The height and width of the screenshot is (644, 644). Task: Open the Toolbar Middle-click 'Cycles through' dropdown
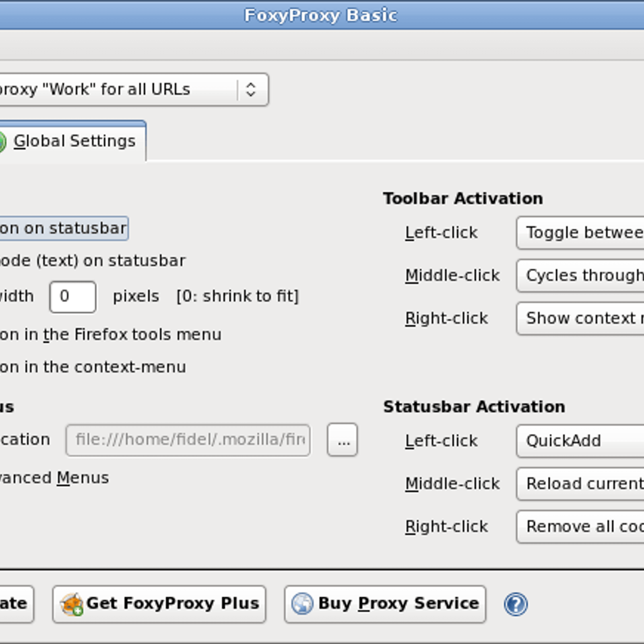(x=580, y=276)
